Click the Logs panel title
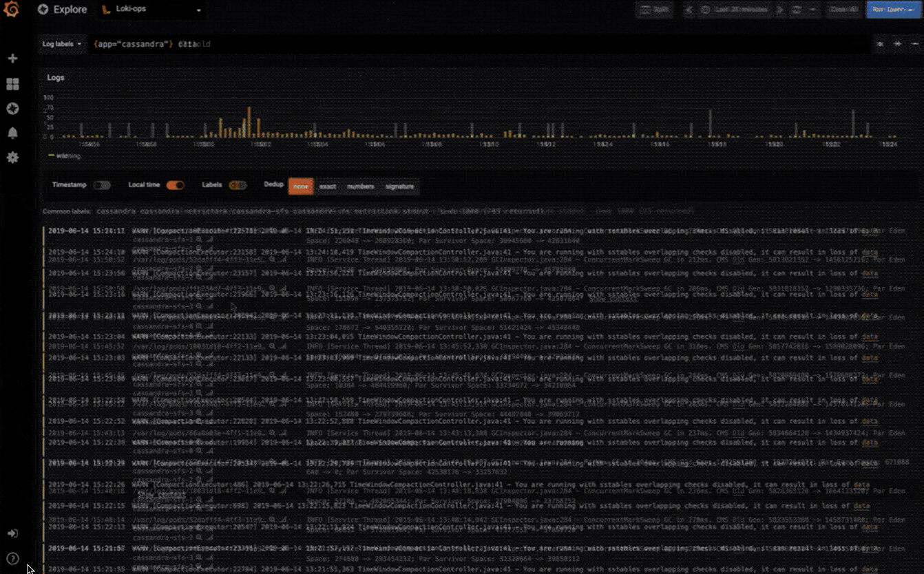924x574 pixels. coord(56,78)
